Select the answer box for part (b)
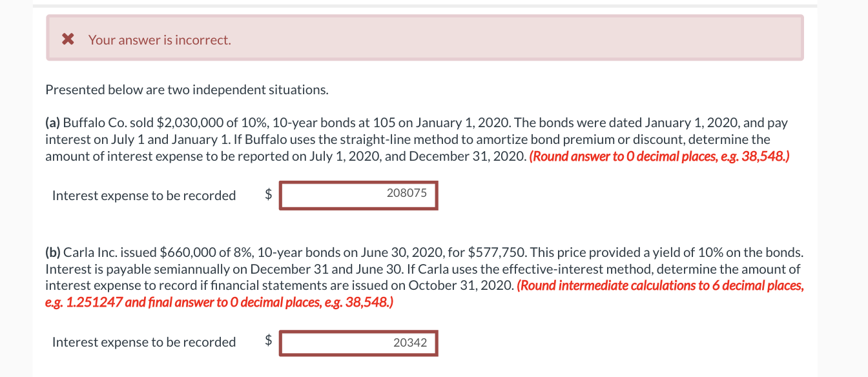The height and width of the screenshot is (377, 868). click(x=358, y=342)
